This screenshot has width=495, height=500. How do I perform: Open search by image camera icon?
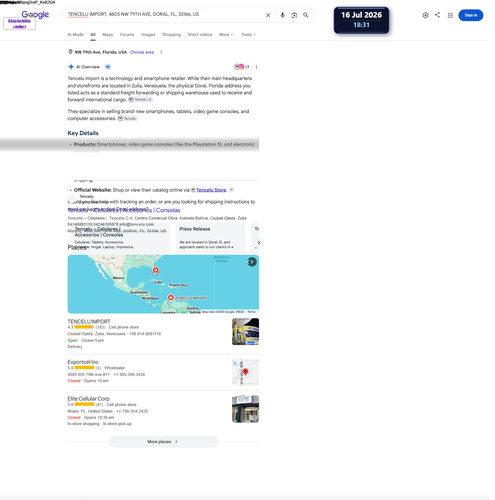(x=294, y=15)
